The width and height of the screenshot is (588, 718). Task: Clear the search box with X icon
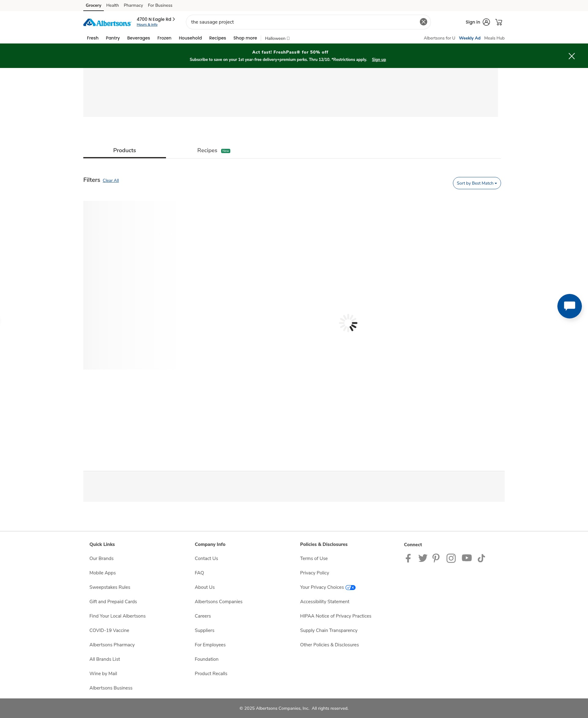point(423,22)
